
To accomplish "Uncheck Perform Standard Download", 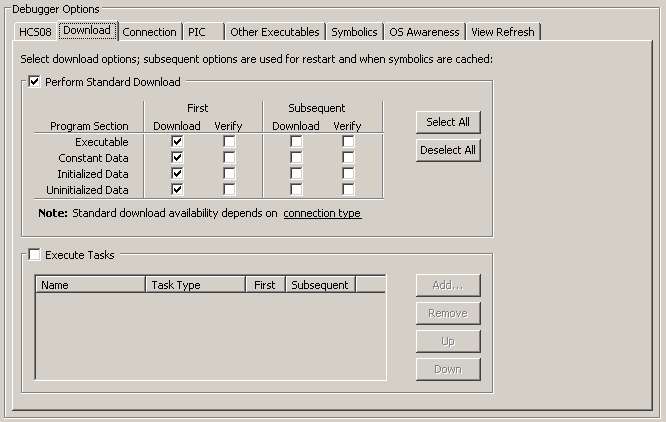I will point(34,82).
